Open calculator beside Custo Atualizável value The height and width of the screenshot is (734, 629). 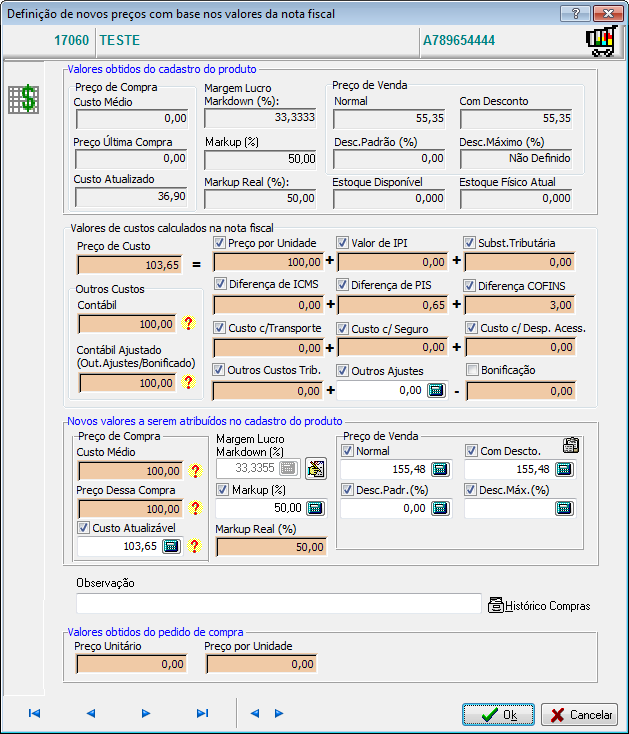coord(171,546)
